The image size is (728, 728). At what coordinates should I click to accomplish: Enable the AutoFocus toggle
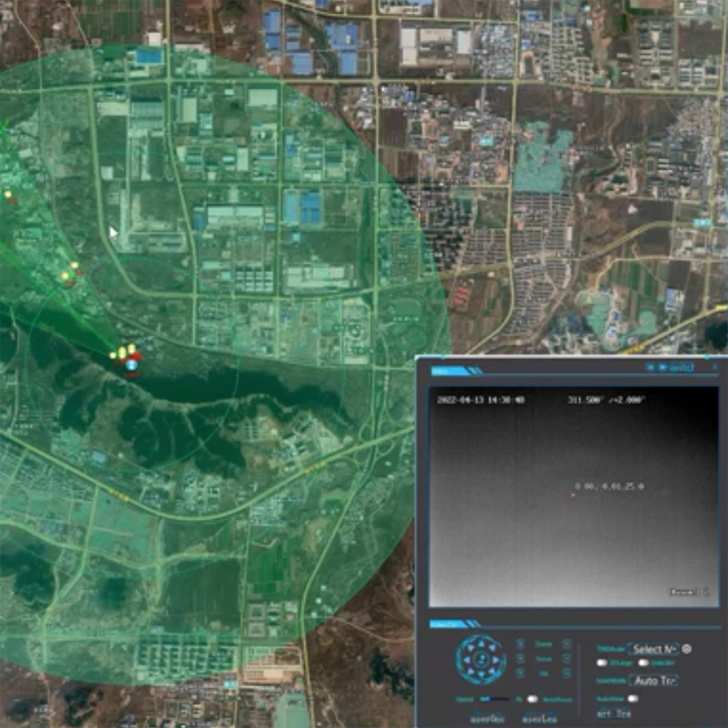[x=532, y=697]
